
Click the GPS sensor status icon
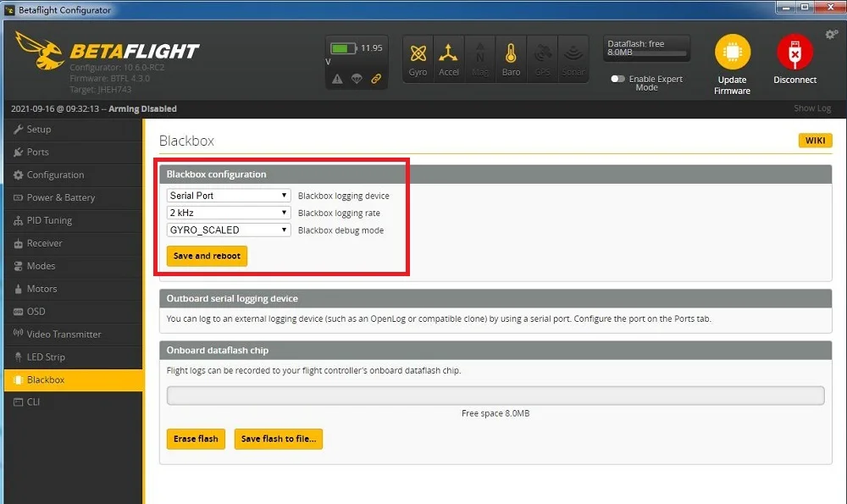pos(542,58)
